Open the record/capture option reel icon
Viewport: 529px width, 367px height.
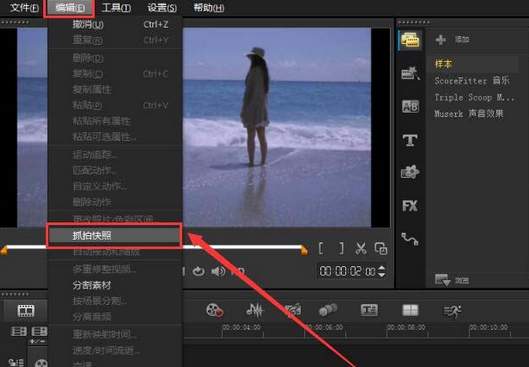(215, 310)
